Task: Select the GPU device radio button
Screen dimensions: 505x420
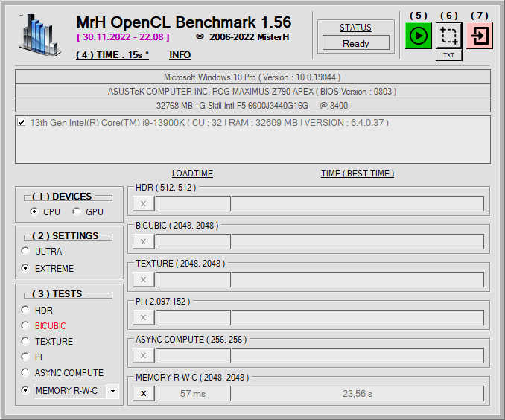Action: coord(76,211)
